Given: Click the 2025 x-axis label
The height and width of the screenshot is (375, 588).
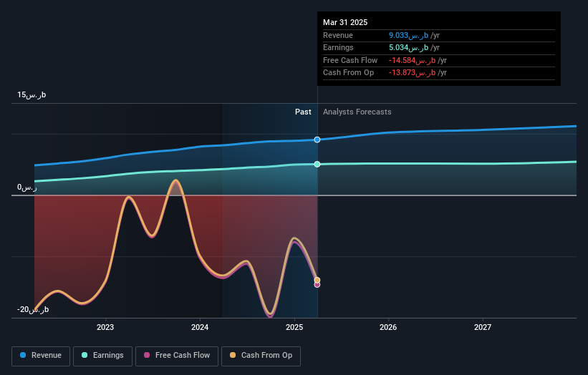Looking at the screenshot, I should click(x=294, y=328).
